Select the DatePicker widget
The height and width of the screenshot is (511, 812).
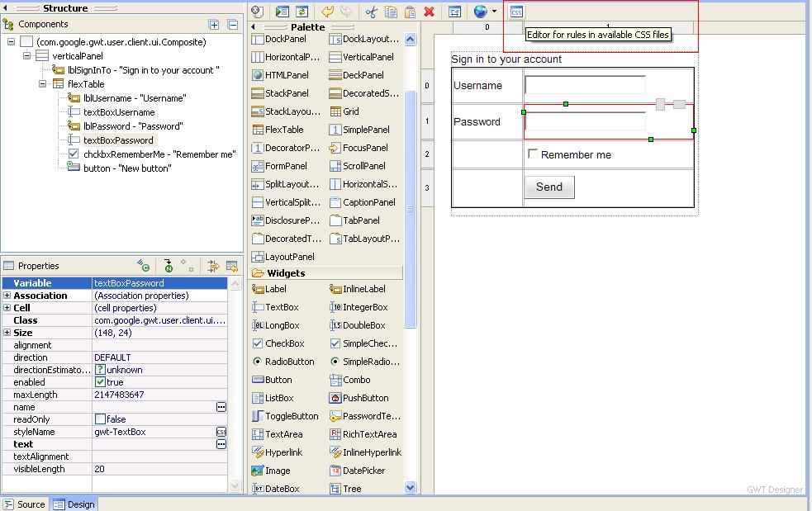358,471
